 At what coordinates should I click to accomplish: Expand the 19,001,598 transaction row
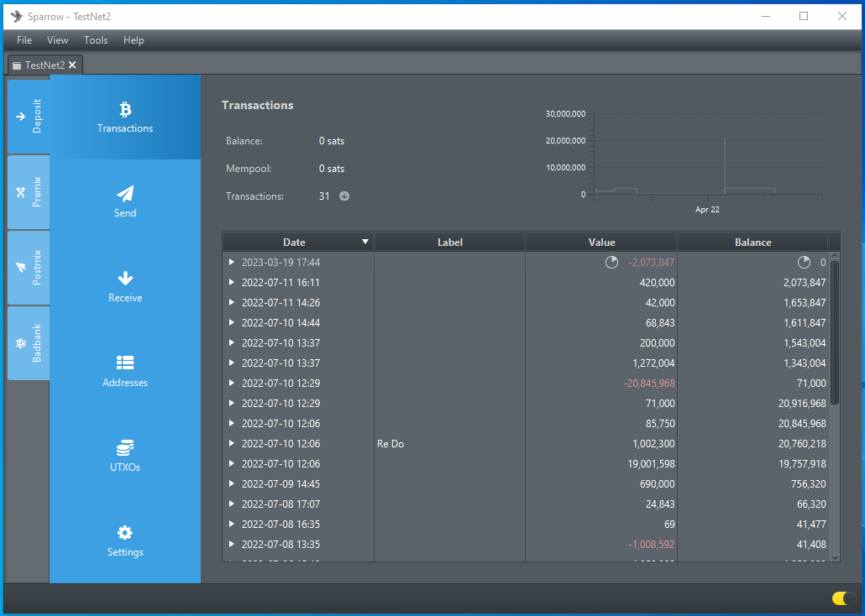(x=232, y=464)
